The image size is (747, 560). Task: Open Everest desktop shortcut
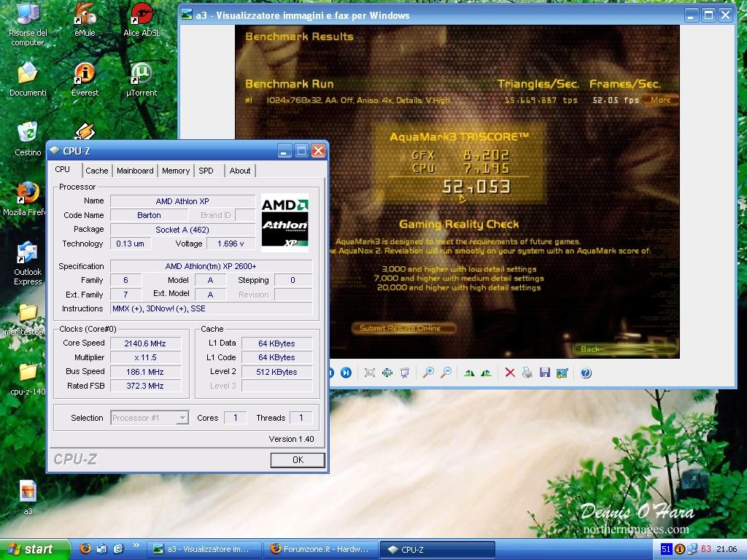pos(85,79)
